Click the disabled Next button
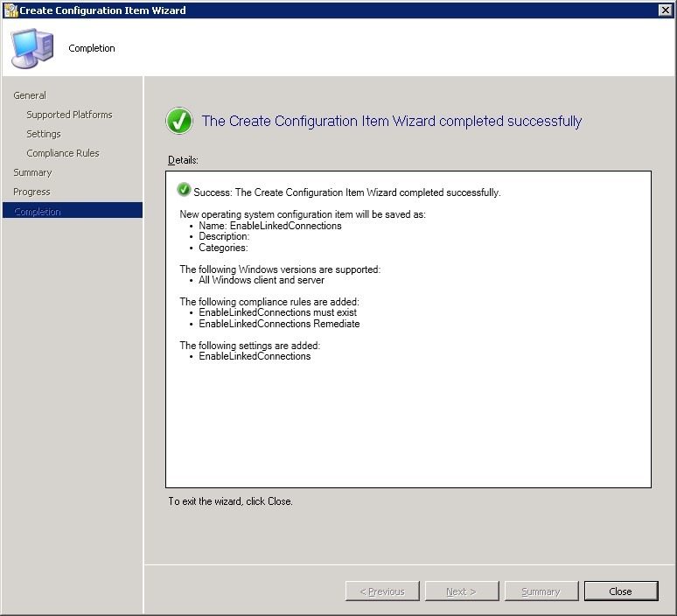Viewport: 677px width, 616px height. point(462,591)
